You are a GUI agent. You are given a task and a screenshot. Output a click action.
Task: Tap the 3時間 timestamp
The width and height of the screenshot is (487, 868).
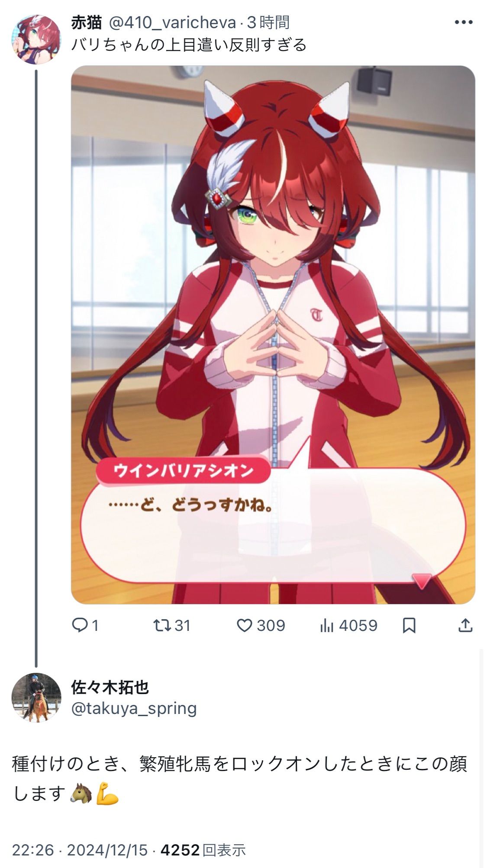(x=268, y=23)
